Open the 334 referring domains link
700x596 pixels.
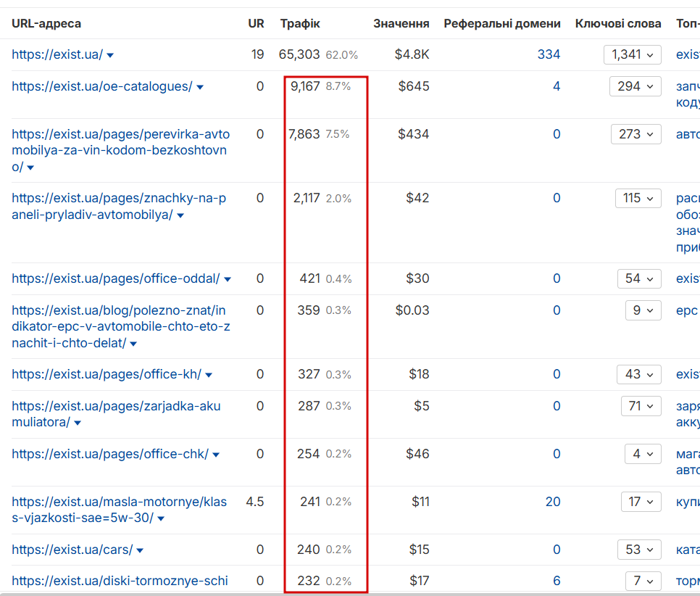[x=549, y=54]
